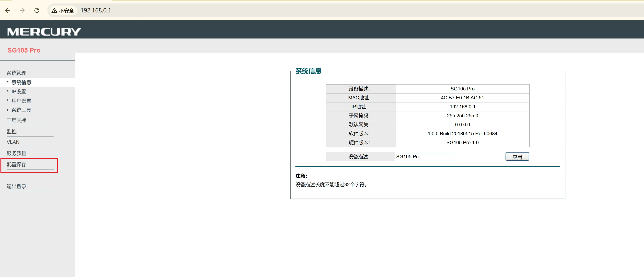The image size is (644, 277).
Task: Open 配置保存 in the sidebar
Action: click(16, 164)
